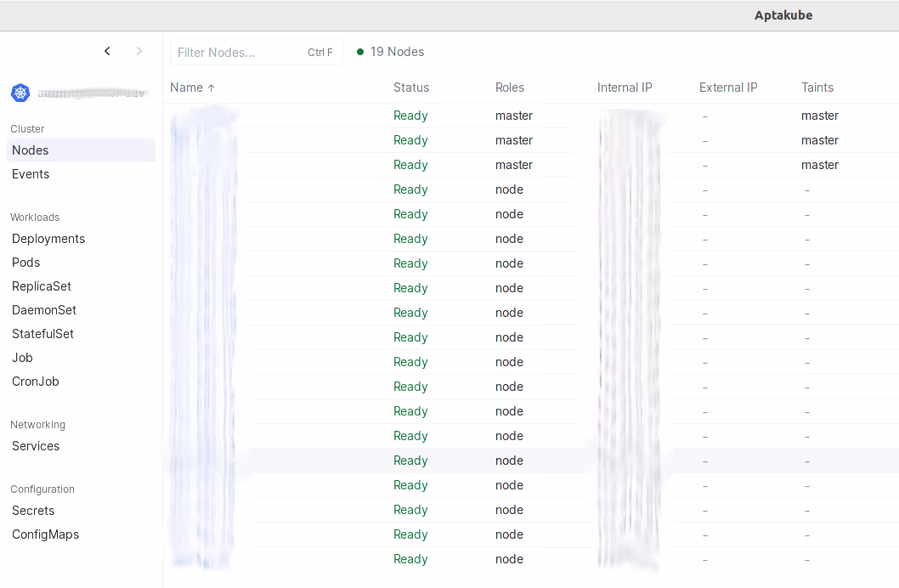Click the green node status dot
The height and width of the screenshot is (588, 899).
click(x=360, y=52)
